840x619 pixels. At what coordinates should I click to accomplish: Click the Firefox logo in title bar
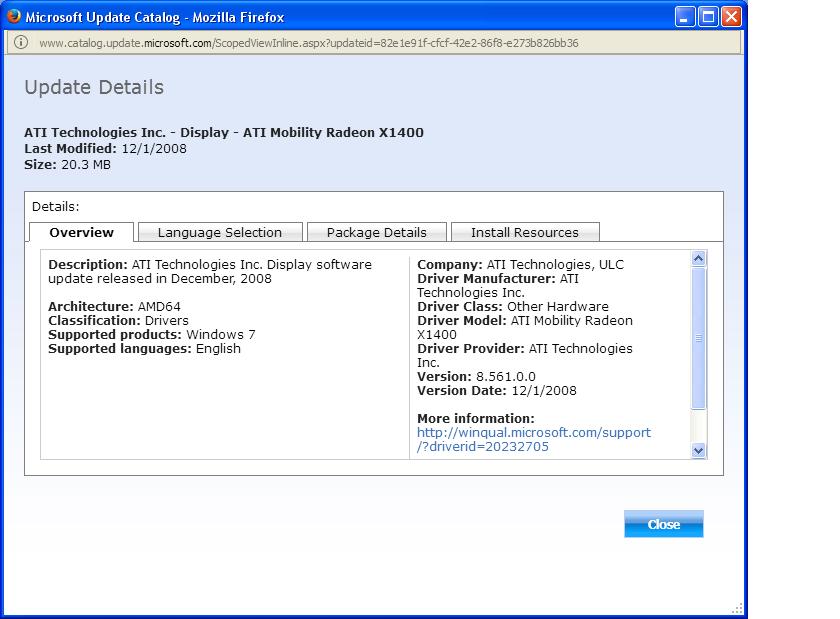tap(14, 17)
